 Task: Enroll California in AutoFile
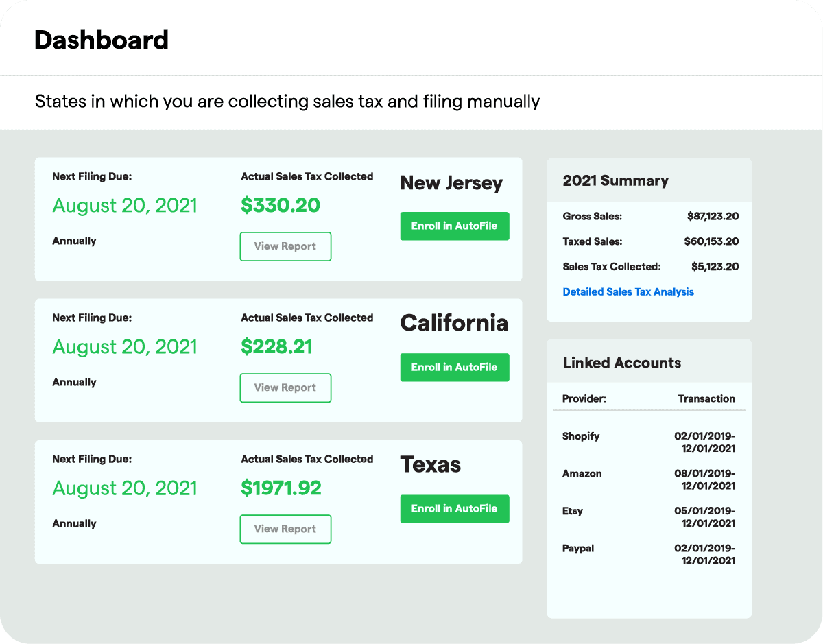(454, 367)
